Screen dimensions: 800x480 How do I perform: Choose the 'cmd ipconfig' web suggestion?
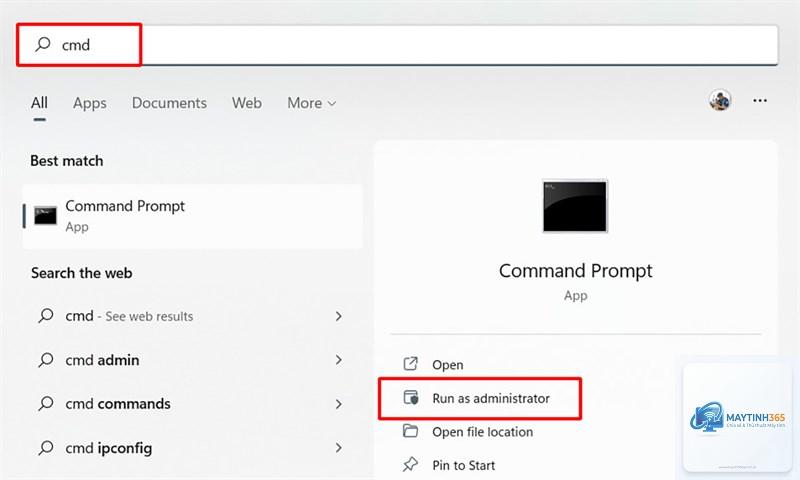[192, 448]
